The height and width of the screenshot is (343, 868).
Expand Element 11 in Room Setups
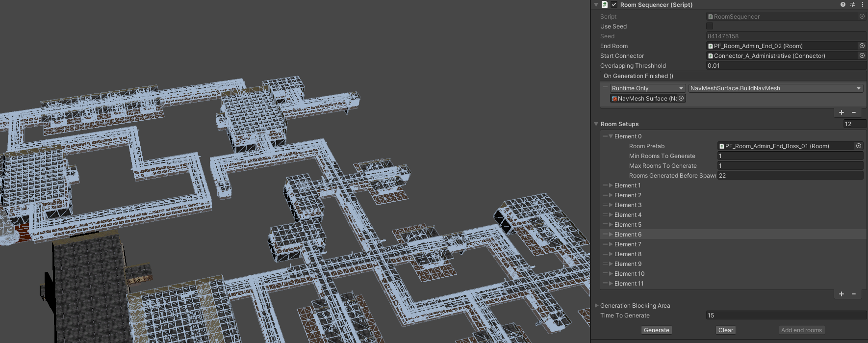[x=611, y=284]
